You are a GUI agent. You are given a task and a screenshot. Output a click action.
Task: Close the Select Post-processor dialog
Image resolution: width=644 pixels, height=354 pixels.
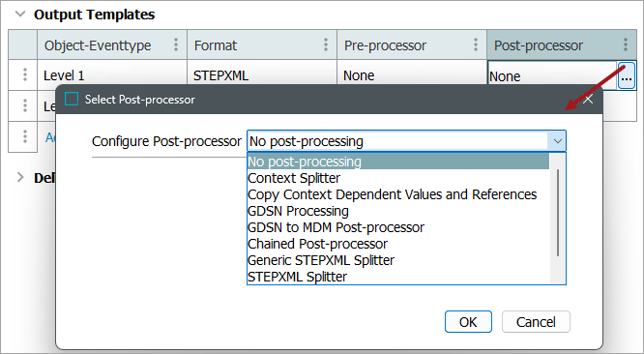[x=588, y=99]
